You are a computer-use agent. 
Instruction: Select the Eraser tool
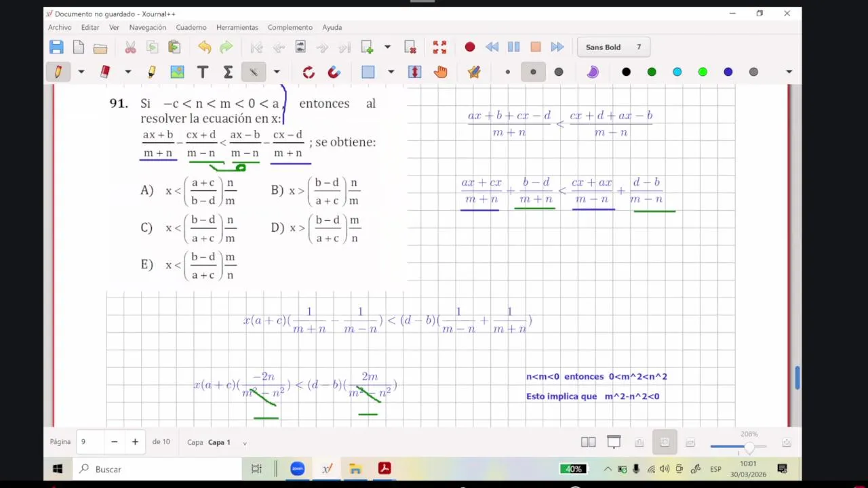coord(104,72)
